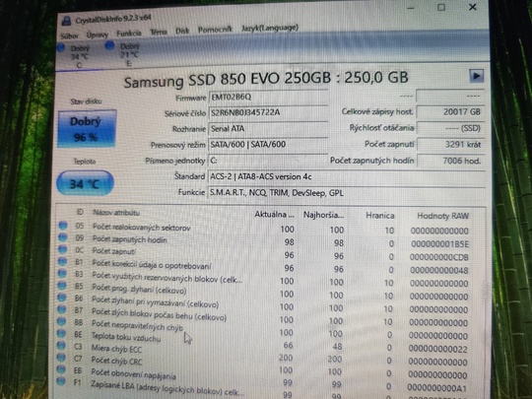Click the Názov atribútu column header

tap(116, 213)
